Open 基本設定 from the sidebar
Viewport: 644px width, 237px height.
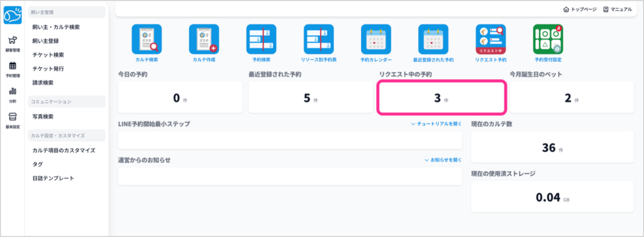coord(13,120)
